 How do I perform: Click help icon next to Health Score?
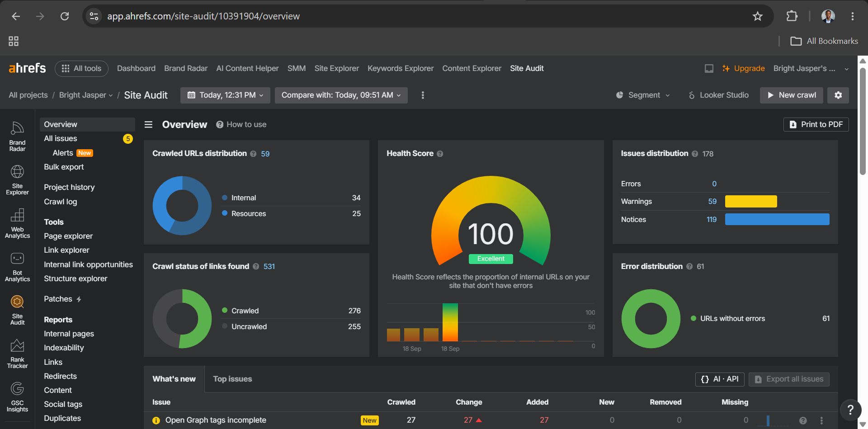pos(440,154)
